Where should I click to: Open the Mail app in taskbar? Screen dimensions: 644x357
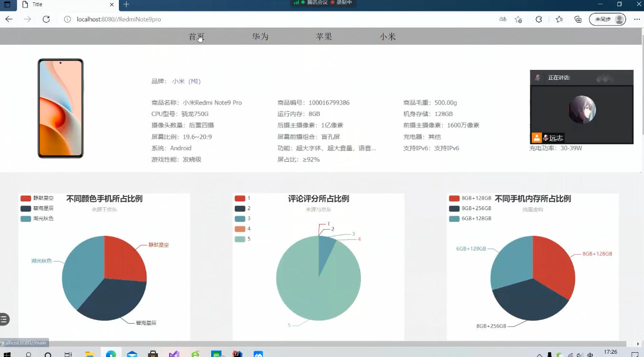[132, 354]
